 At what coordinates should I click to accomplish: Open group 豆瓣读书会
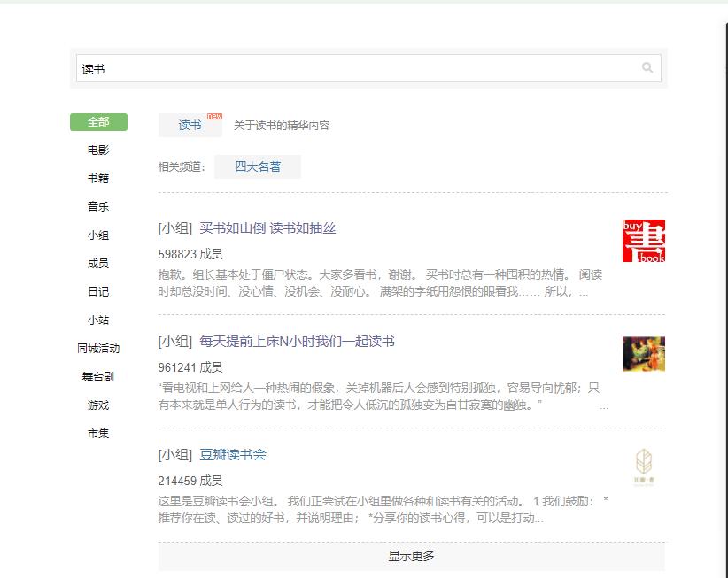click(x=233, y=455)
